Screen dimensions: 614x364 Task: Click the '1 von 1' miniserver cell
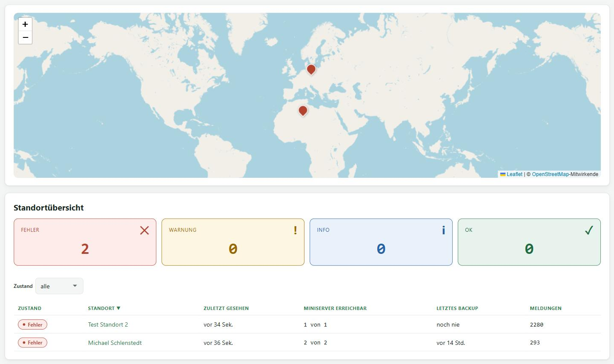(316, 324)
